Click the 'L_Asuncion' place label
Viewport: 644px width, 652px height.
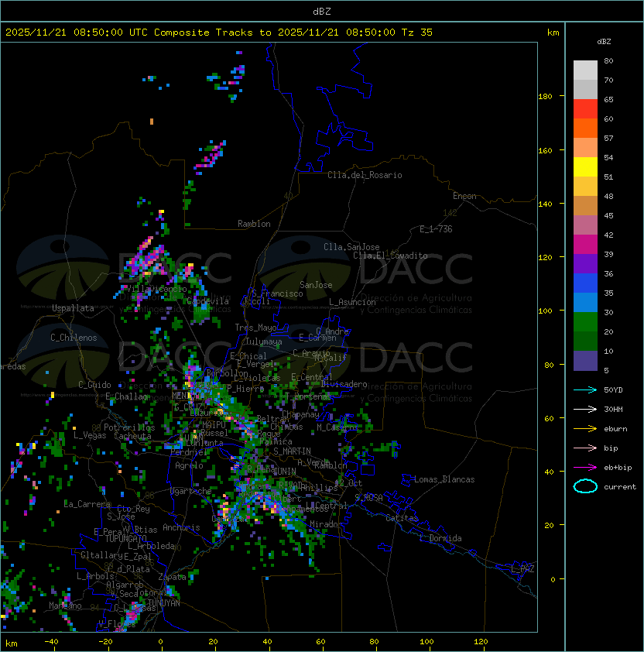pyautogui.click(x=352, y=302)
